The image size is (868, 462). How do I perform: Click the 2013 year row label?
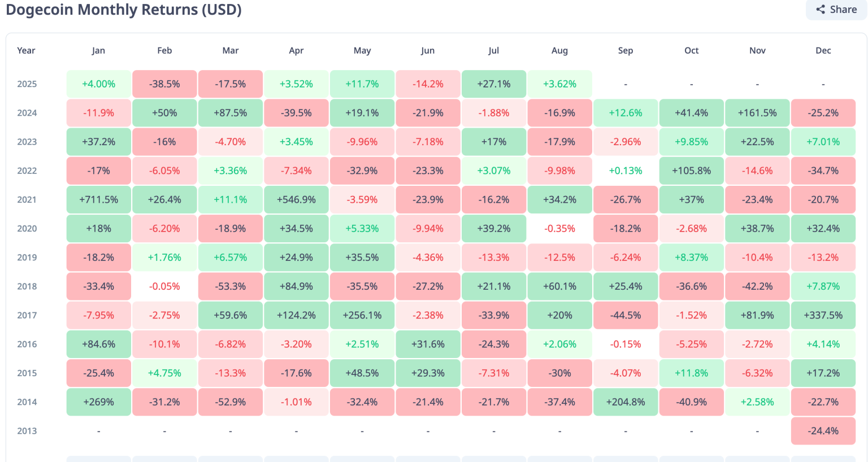(x=27, y=431)
